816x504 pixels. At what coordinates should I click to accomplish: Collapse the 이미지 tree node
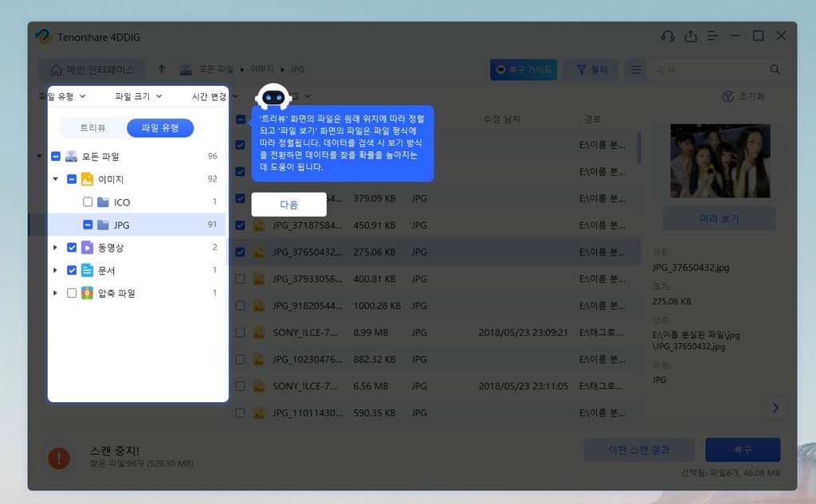click(56, 179)
